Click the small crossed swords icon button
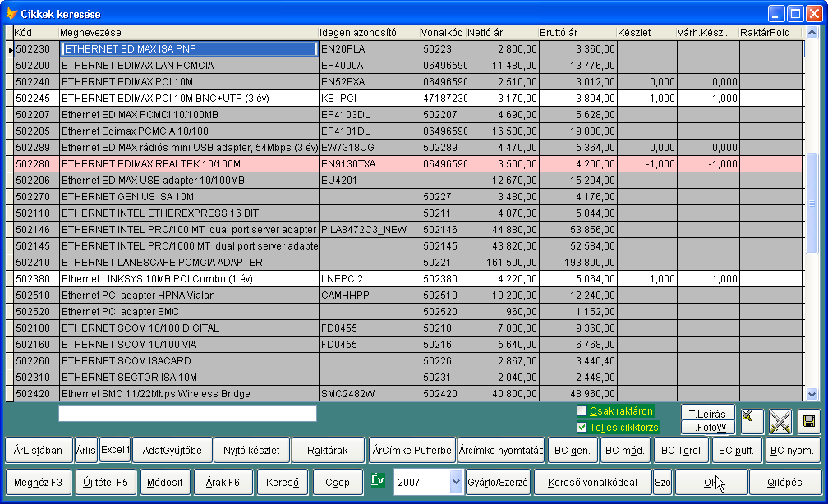This screenshot has height=504, width=828. [x=752, y=421]
